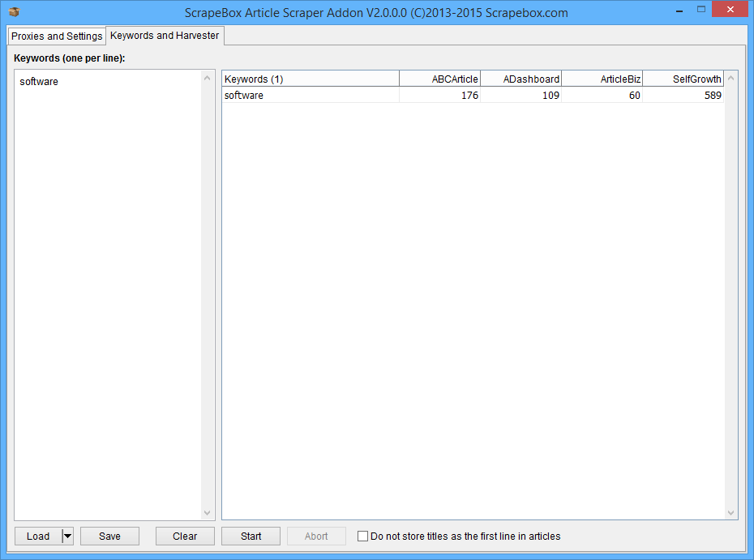
Task: Click the ArticleBiz column header
Action: pyautogui.click(x=602, y=79)
